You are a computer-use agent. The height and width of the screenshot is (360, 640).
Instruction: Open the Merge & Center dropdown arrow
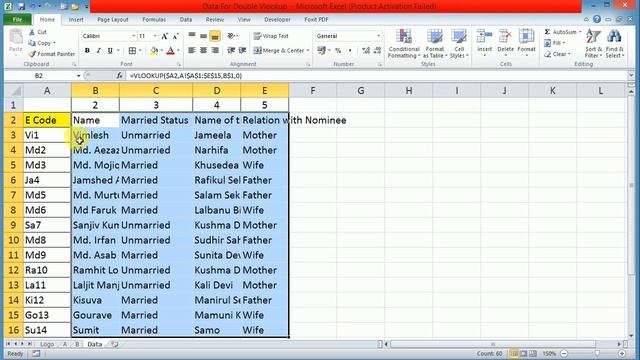tap(308, 51)
